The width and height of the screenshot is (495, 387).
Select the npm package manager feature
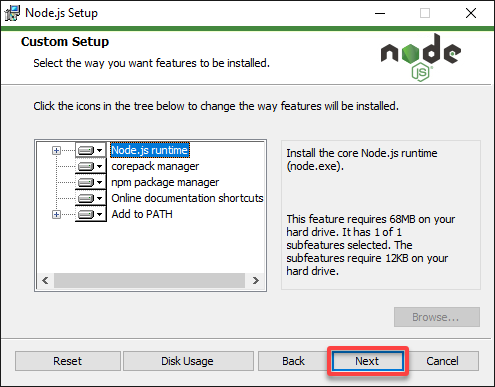(x=165, y=182)
